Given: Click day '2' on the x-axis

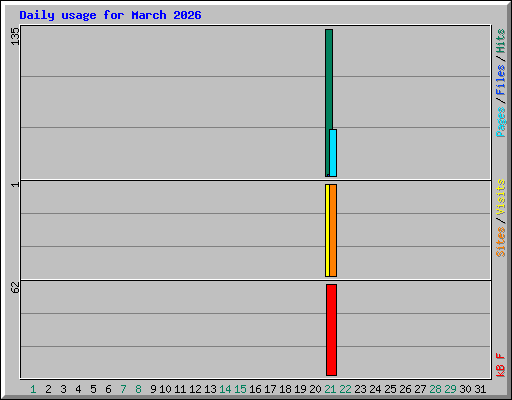Looking at the screenshot, I should [48, 389].
